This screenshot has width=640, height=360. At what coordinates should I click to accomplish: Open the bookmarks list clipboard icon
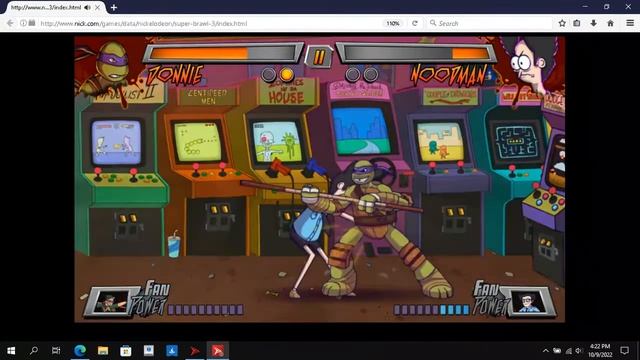pyautogui.click(x=577, y=23)
